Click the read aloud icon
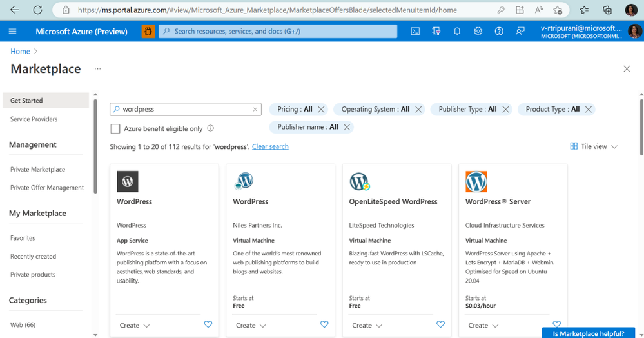The width and height of the screenshot is (644, 338). [x=539, y=10]
